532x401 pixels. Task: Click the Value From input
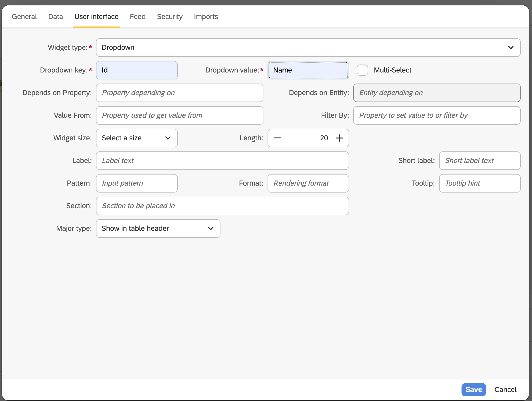click(180, 115)
